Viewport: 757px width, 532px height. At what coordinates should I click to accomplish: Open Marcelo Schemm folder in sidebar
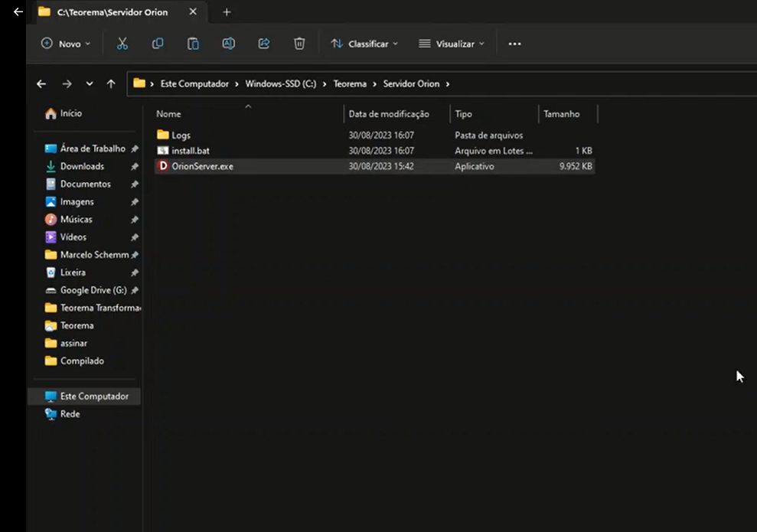point(87,255)
